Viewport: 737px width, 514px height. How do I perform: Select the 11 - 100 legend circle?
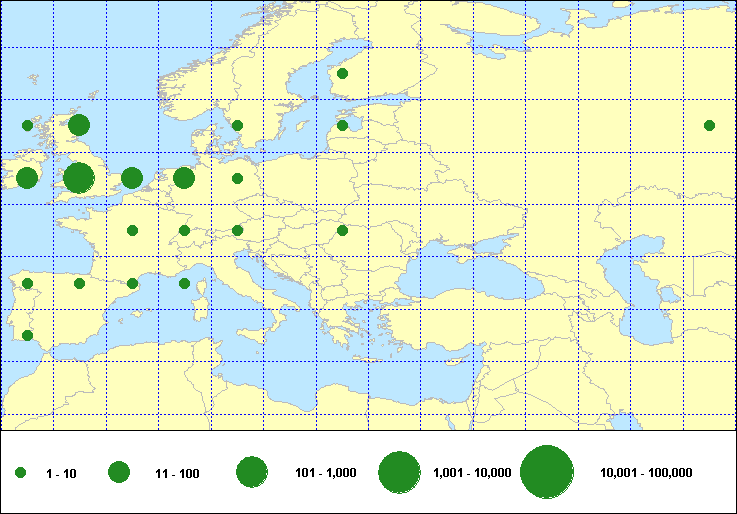click(119, 473)
